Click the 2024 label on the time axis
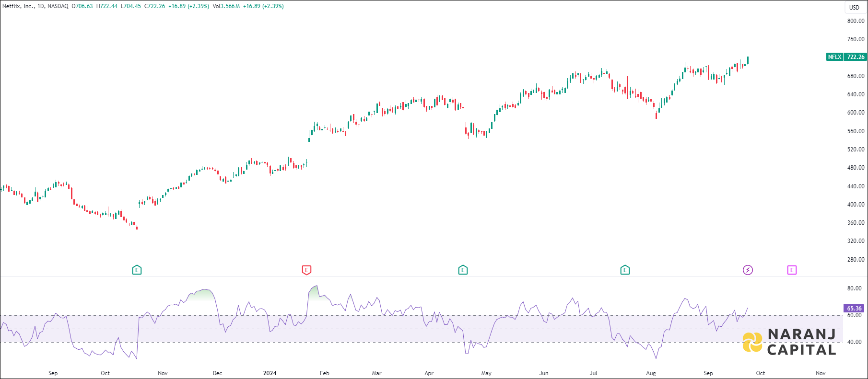 (x=270, y=373)
